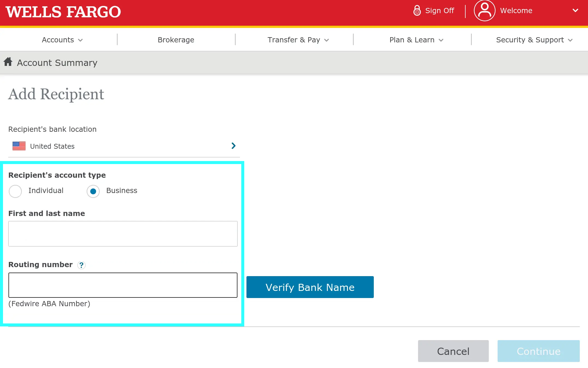This screenshot has width=588, height=368.
Task: Click the user profile avatar icon
Action: 484,11
